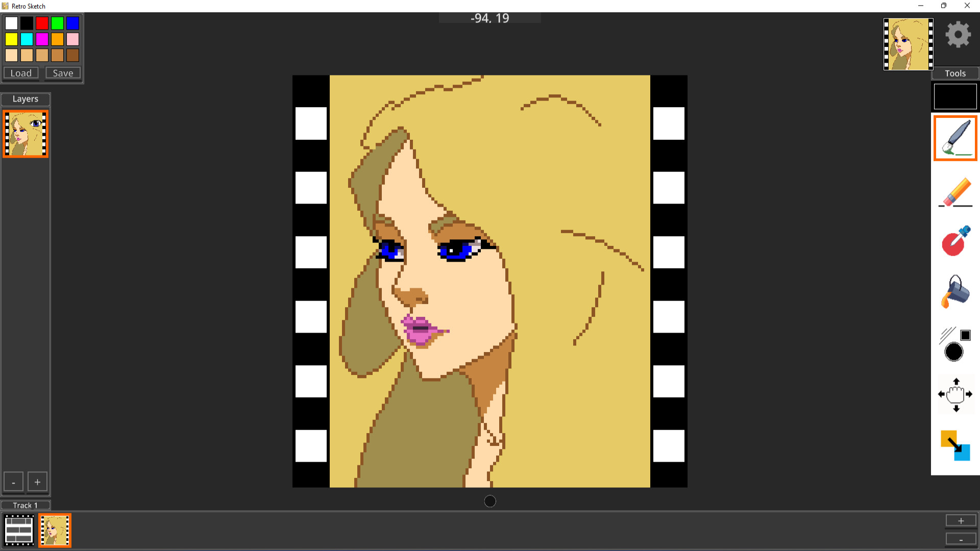Click the Save palette button
This screenshot has width=980, height=551.
coord(62,73)
